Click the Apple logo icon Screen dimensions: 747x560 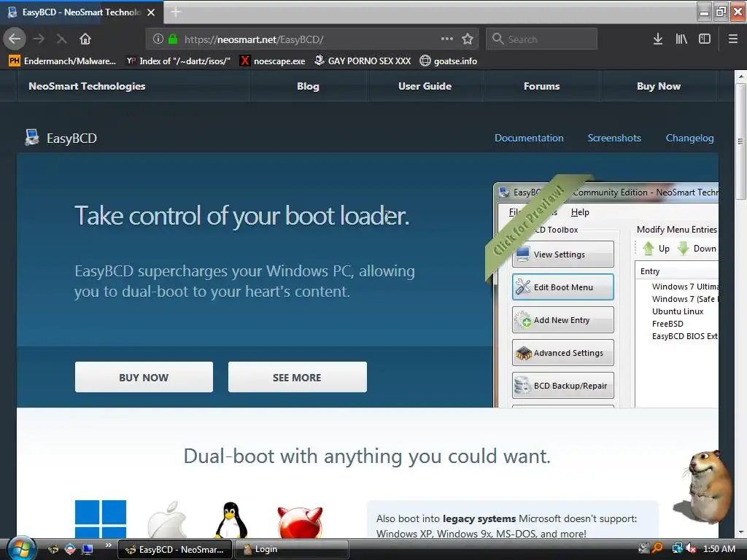(x=167, y=519)
